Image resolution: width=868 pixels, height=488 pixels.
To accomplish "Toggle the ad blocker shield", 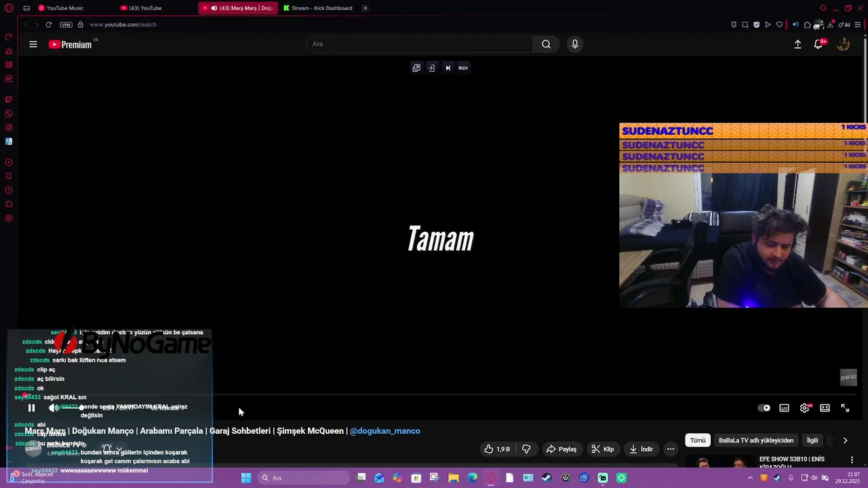I will 757,24.
